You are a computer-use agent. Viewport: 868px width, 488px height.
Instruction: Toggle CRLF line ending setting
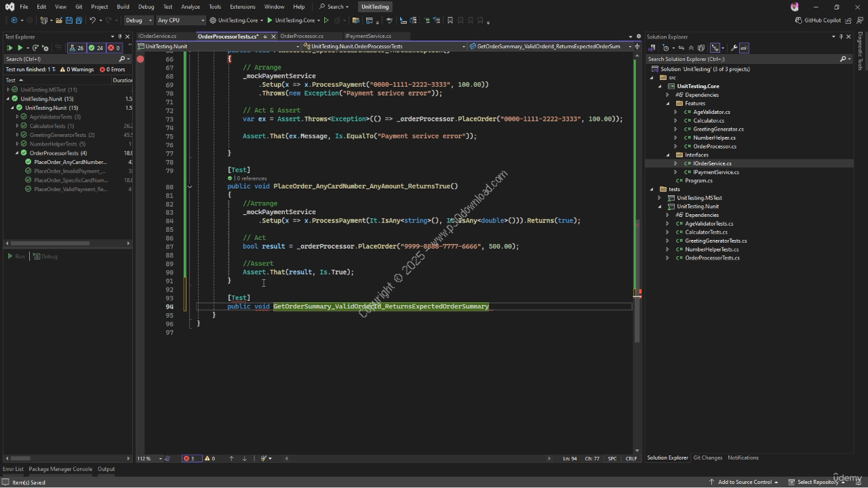tap(631, 458)
